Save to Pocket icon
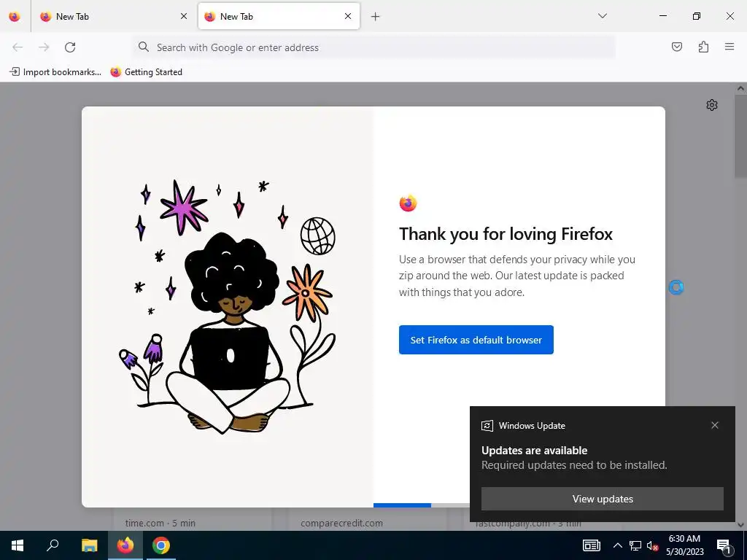This screenshot has height=560, width=747. (676, 47)
